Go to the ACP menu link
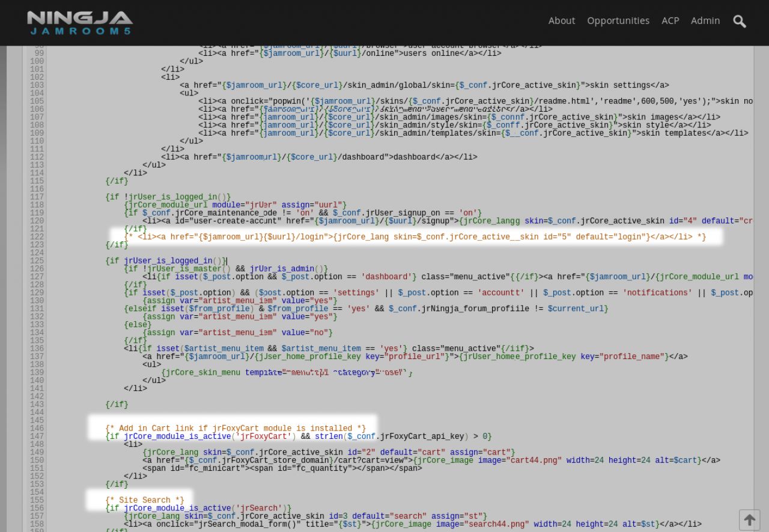The width and height of the screenshot is (769, 532). 670,21
